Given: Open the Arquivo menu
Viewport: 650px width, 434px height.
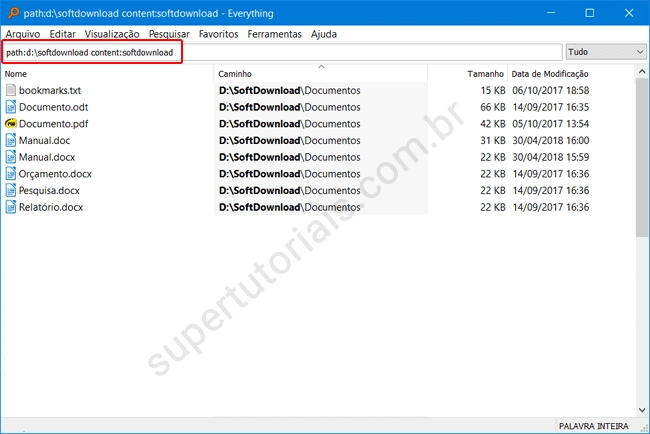Looking at the screenshot, I should (23, 33).
